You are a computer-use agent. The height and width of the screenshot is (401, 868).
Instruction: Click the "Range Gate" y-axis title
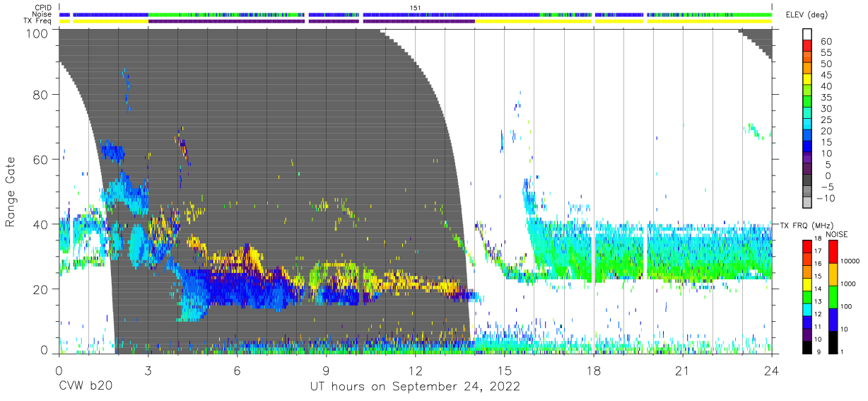(x=11, y=192)
